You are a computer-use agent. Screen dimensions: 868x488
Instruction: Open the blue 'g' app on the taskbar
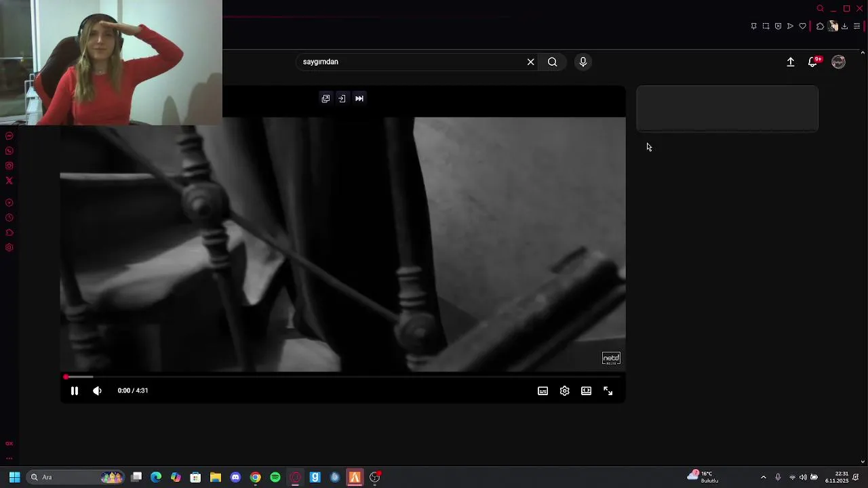coord(315,477)
